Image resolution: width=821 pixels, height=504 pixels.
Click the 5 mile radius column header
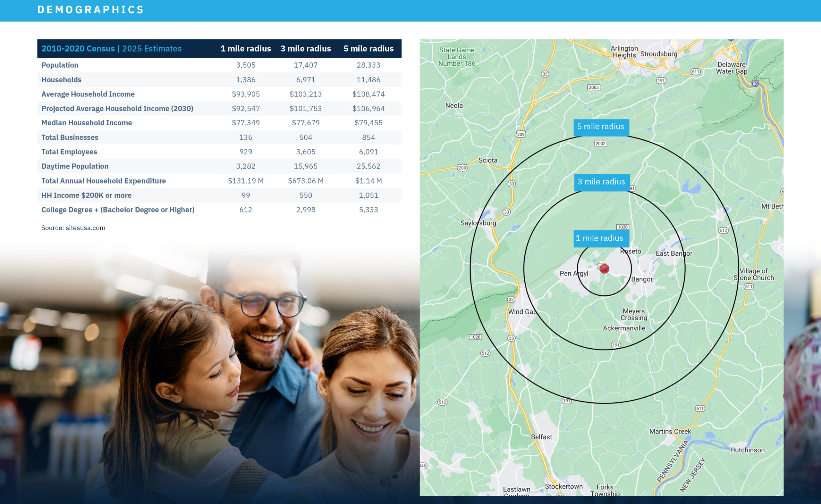click(x=368, y=49)
